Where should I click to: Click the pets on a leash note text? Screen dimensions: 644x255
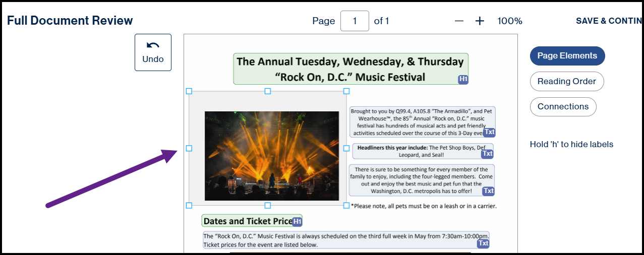pos(424,206)
